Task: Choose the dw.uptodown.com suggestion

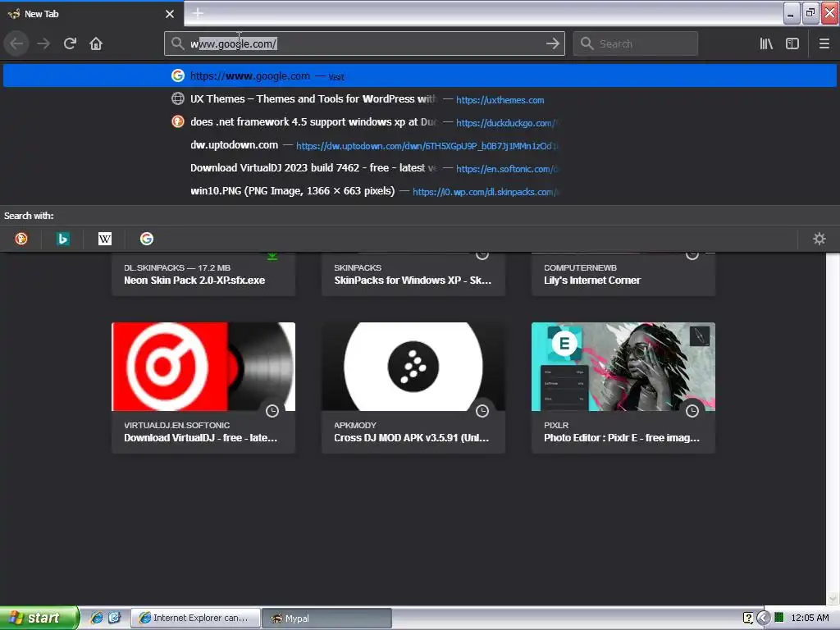Action: (420, 144)
